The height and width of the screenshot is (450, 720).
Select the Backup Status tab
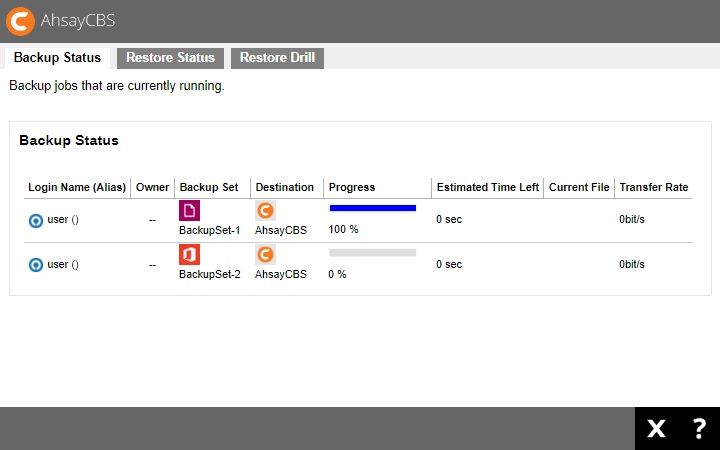click(x=57, y=58)
